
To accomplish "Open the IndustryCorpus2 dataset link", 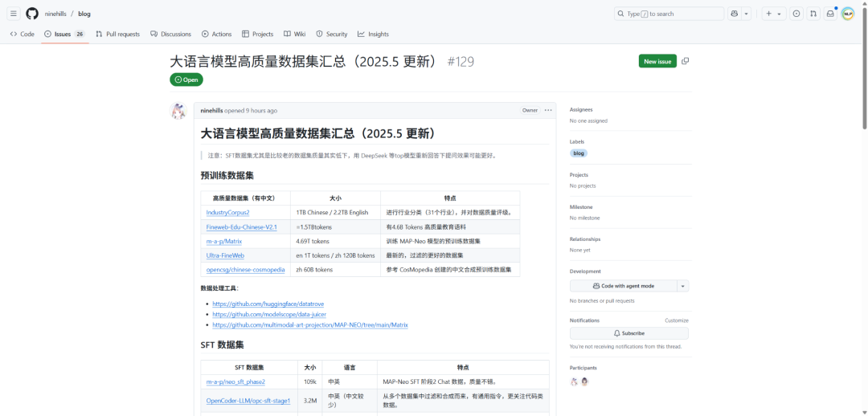I will pos(228,213).
